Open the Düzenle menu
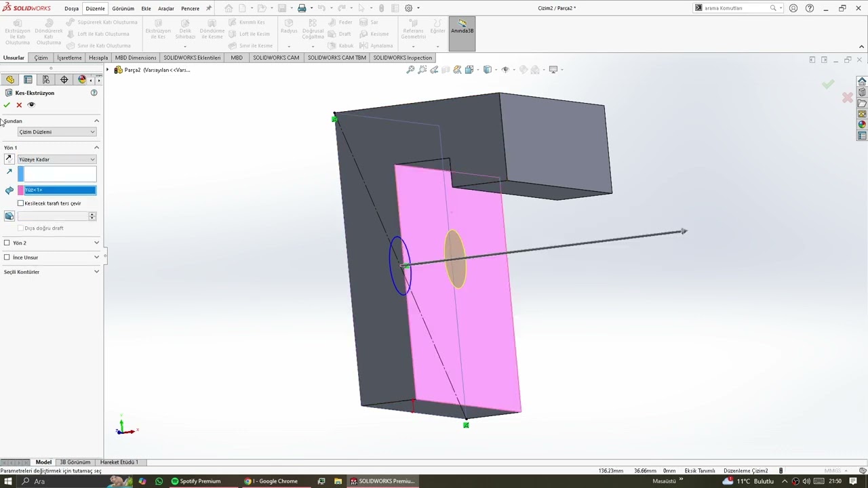Screen dimensions: 868x488 [95, 9]
